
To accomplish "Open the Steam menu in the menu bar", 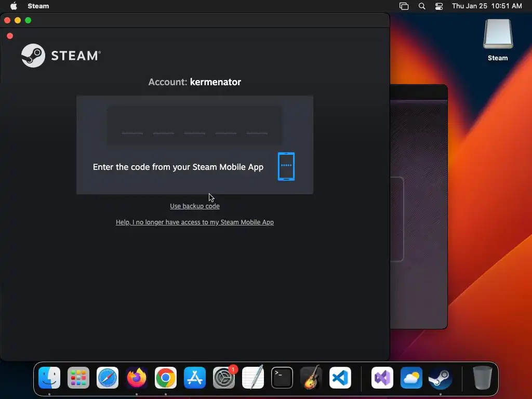I will [x=38, y=6].
